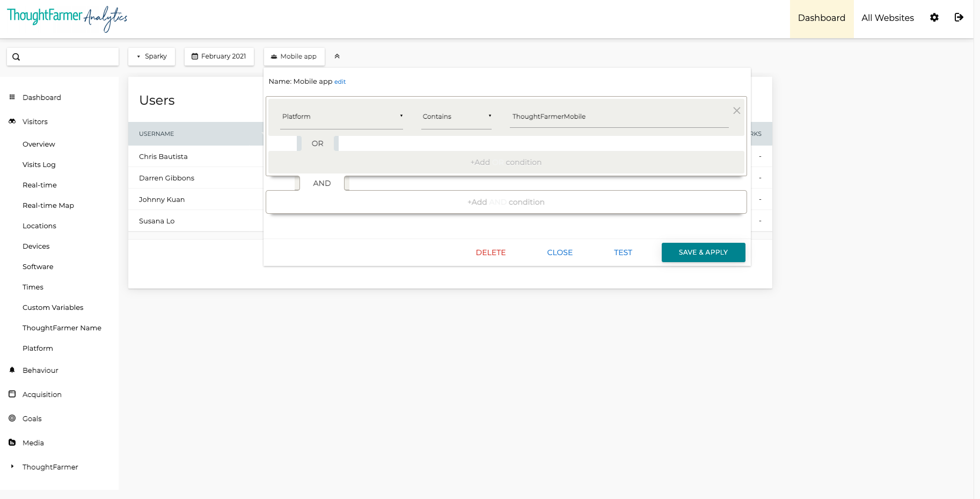Viewport: 980px width, 499px height.
Task: Open the Platform sidebar item
Action: pyautogui.click(x=38, y=349)
